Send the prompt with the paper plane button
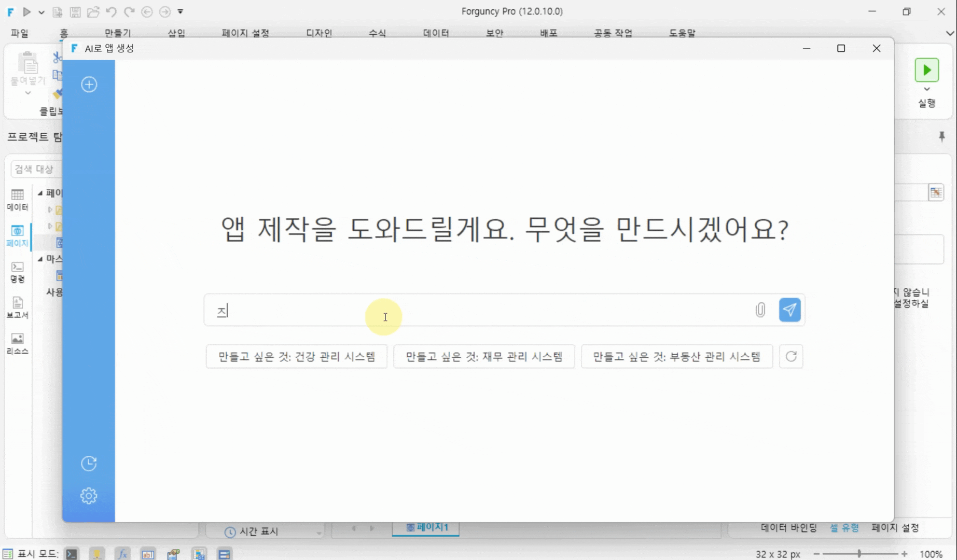This screenshot has width=957, height=560. [789, 310]
